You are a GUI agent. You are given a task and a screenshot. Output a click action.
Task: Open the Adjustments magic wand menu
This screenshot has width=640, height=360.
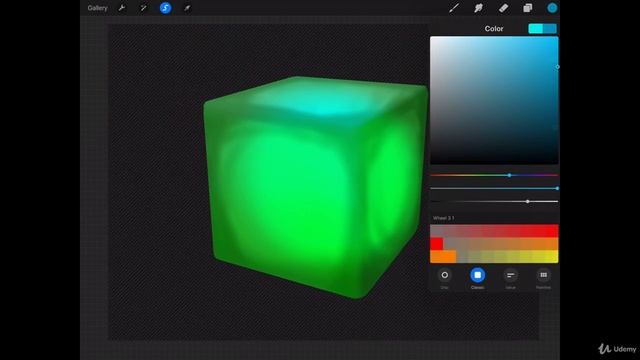[x=143, y=8]
